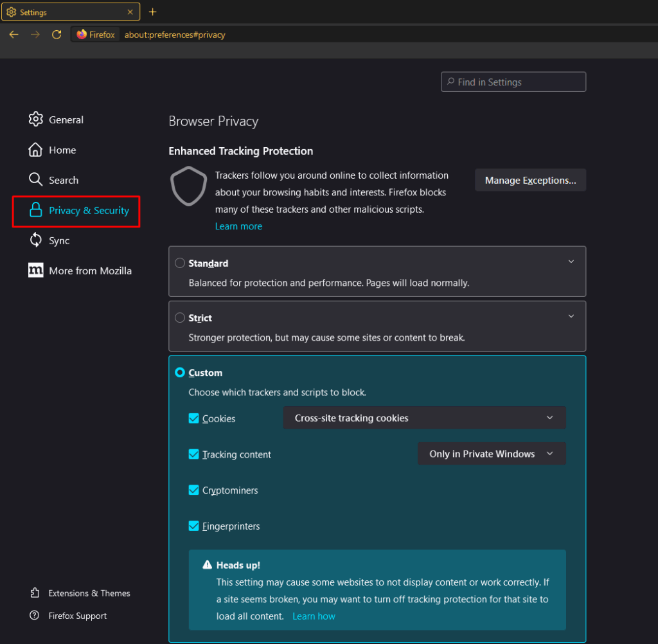The height and width of the screenshot is (644, 658).
Task: Click the Extensions & Themes icon
Action: (35, 593)
